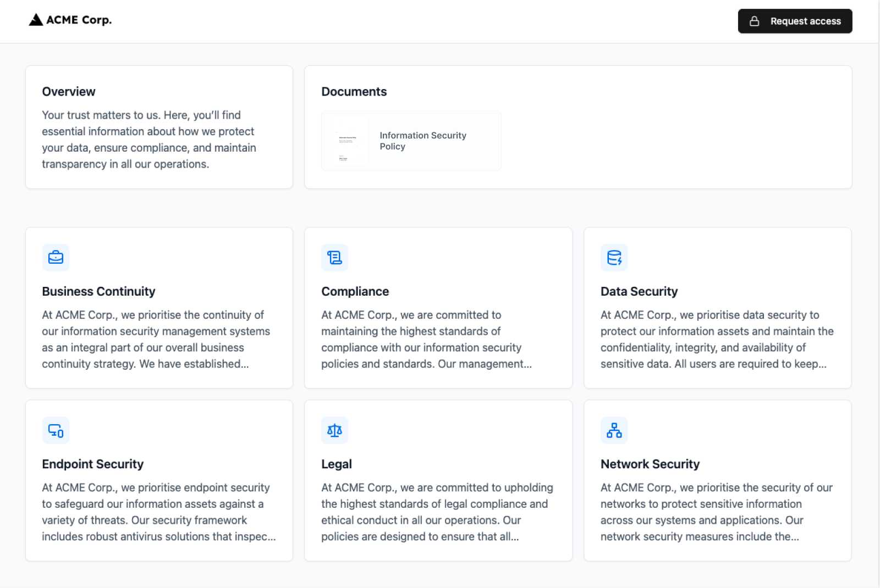
Task: Select the Network Security heading
Action: pos(650,464)
